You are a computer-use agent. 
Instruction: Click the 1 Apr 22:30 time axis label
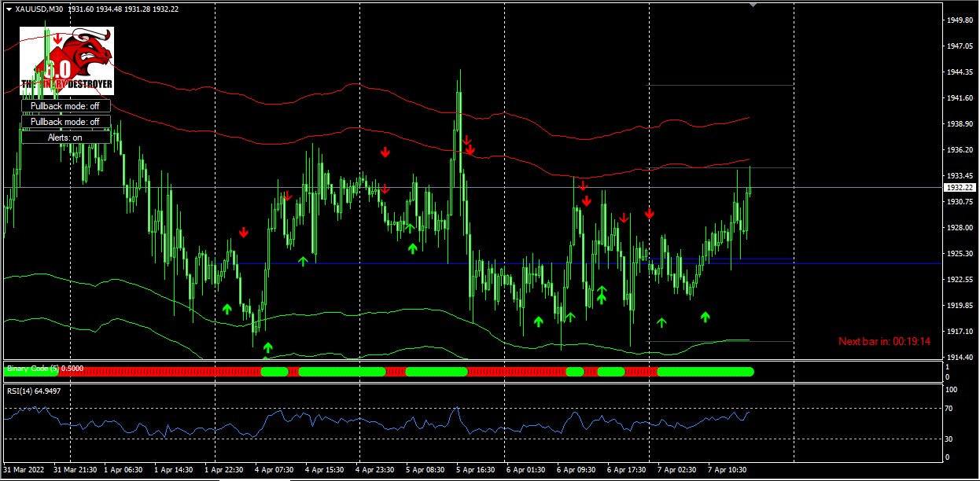(225, 470)
